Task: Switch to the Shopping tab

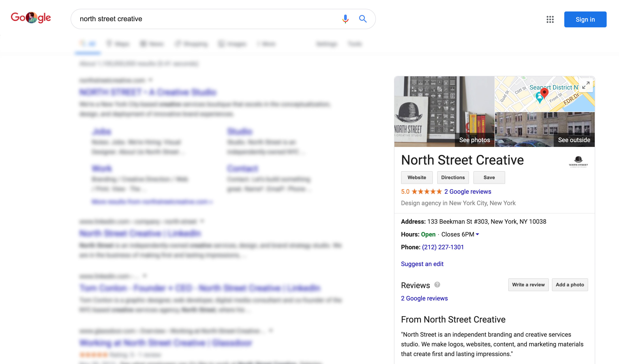Action: (x=191, y=44)
